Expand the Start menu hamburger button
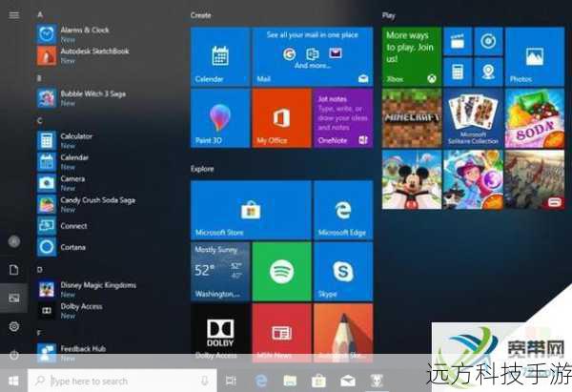 pos(14,15)
